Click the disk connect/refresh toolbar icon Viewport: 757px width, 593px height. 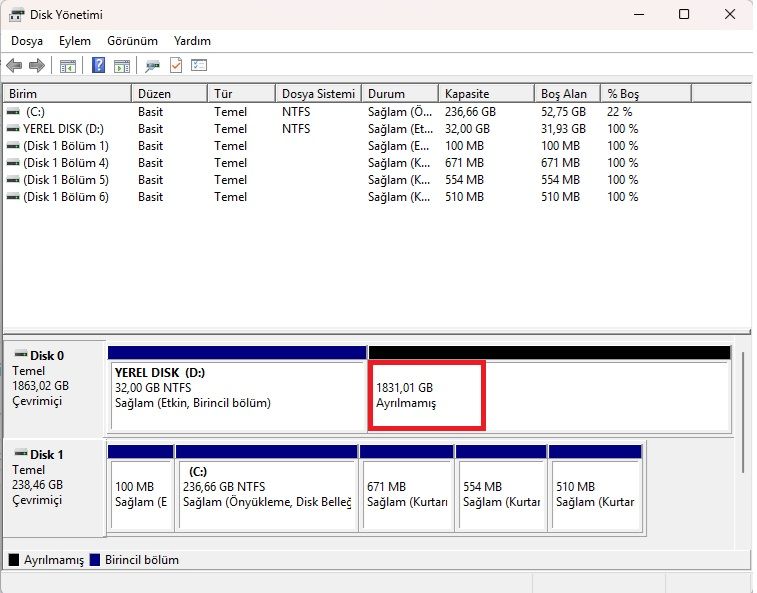click(x=153, y=66)
